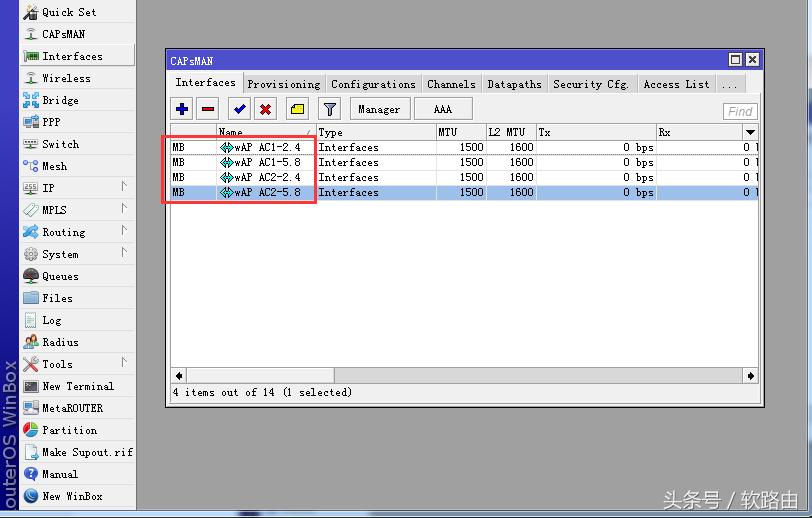This screenshot has width=812, height=518.
Task: Click the Manager button
Action: [x=379, y=109]
